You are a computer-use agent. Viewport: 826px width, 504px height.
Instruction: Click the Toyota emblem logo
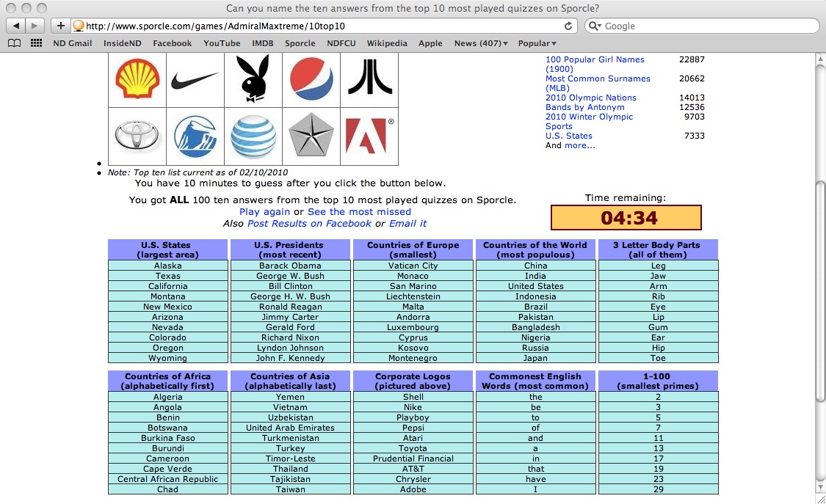pyautogui.click(x=137, y=136)
